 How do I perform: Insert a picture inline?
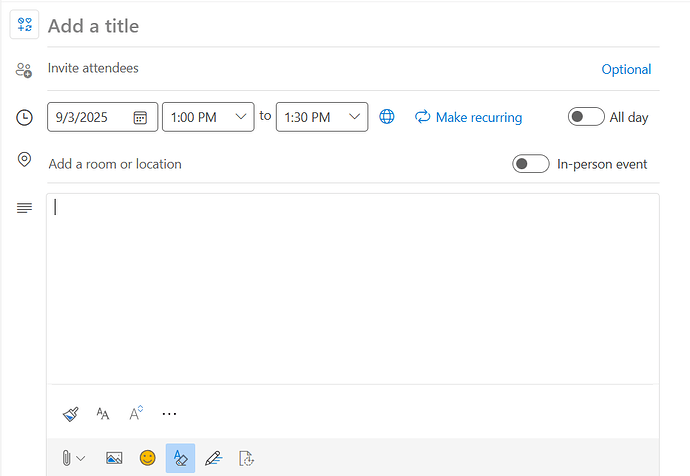tap(114, 458)
